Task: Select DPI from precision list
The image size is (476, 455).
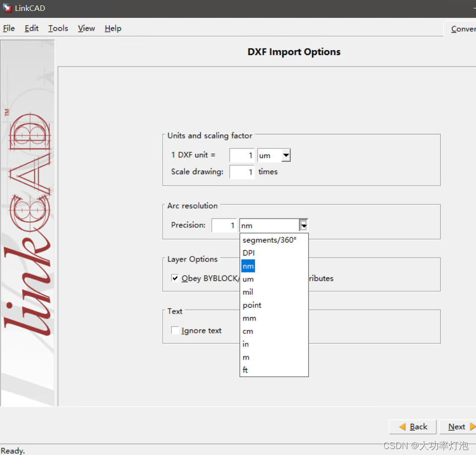Action: (x=274, y=253)
